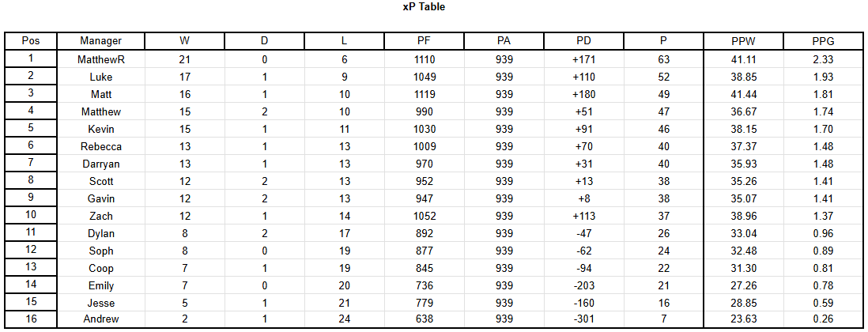Screen dimensions: 868x332
Task: Click the MatthewR manager cell
Action: [x=100, y=60]
